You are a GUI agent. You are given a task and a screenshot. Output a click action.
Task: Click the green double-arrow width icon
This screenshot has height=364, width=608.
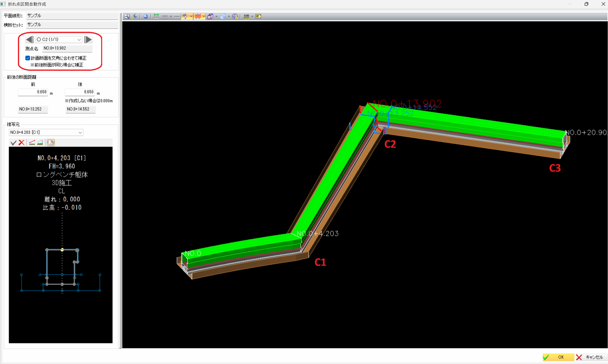tap(156, 16)
